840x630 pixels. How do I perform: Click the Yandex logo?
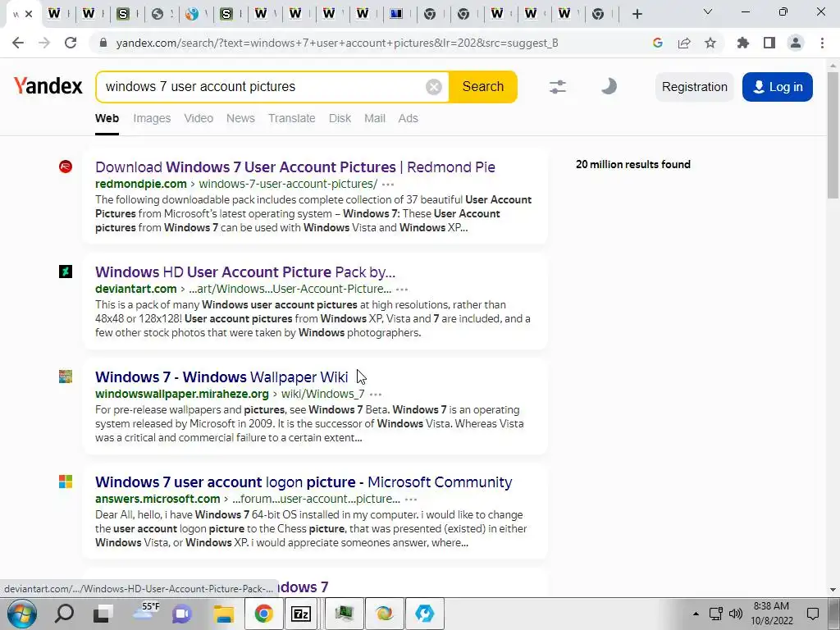tap(48, 85)
